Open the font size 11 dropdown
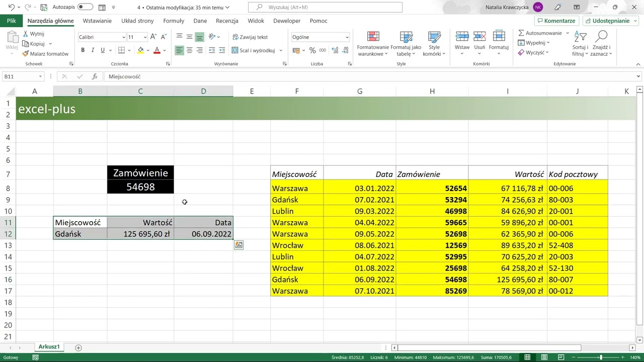 [x=145, y=37]
